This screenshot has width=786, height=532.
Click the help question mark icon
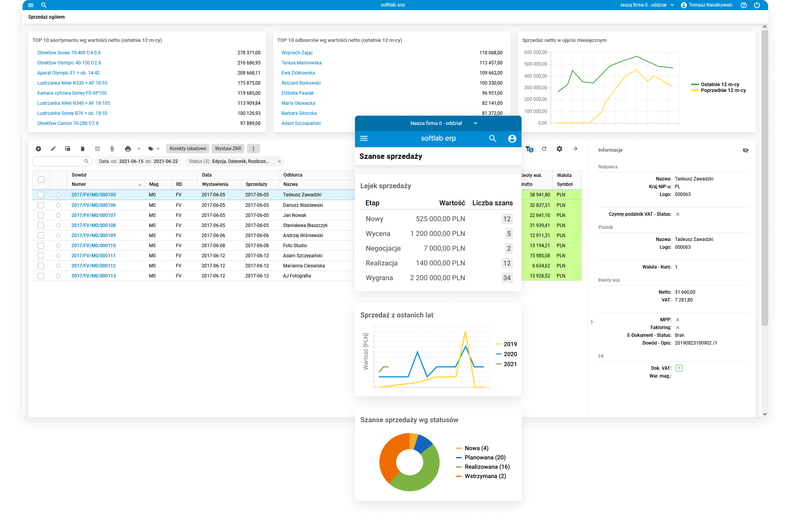click(x=743, y=5)
